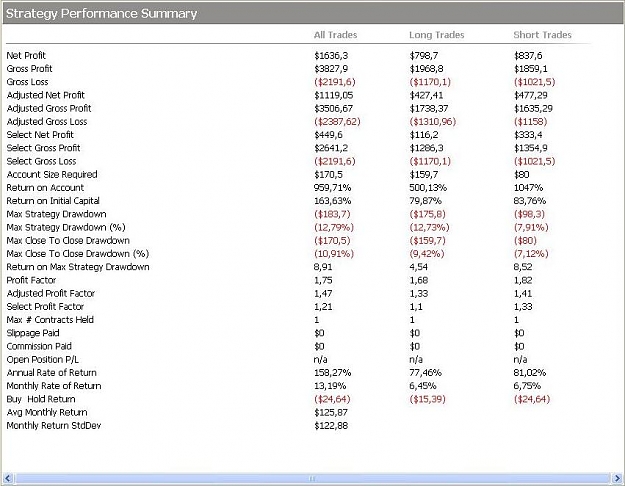The image size is (625, 486).
Task: Click the Adjusted Gross Loss label
Action: coord(47,121)
